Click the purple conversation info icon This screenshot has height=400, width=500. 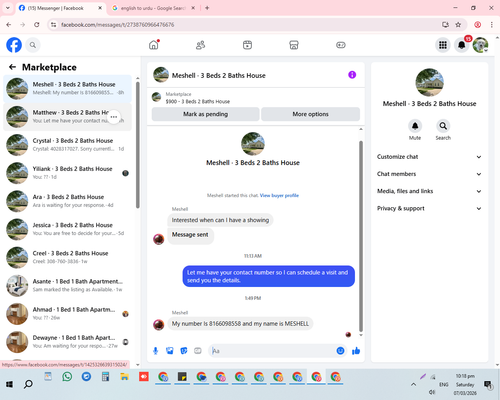click(x=352, y=75)
